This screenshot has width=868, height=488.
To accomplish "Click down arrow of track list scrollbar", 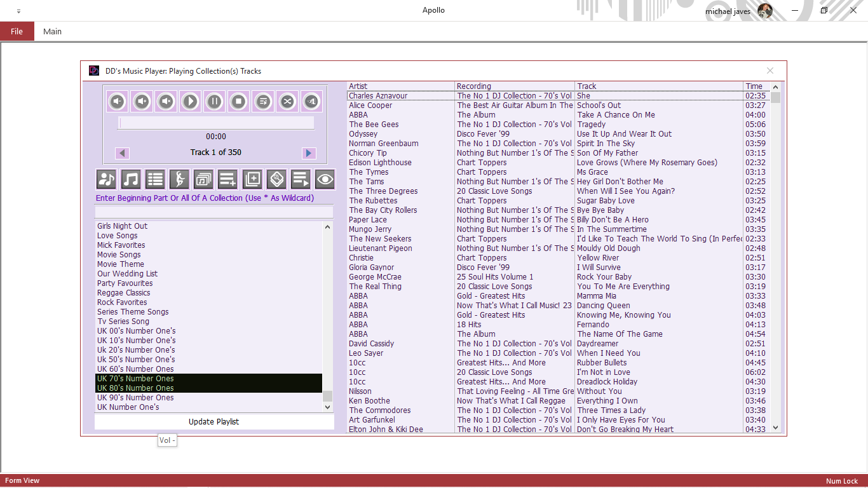I will (775, 428).
